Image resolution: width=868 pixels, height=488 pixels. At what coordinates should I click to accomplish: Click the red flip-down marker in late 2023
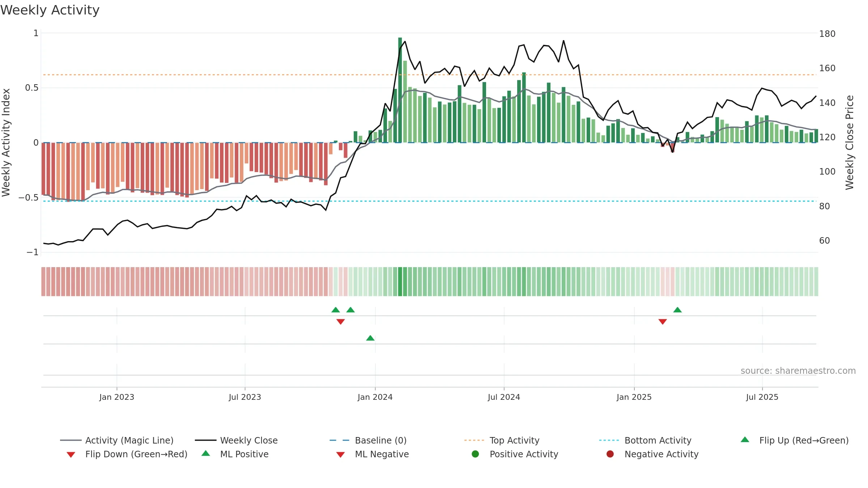pos(340,322)
